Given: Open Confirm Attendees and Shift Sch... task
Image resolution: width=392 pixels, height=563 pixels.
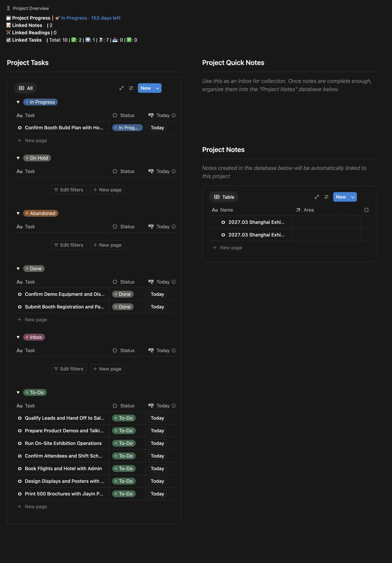Looking at the screenshot, I should (63, 456).
